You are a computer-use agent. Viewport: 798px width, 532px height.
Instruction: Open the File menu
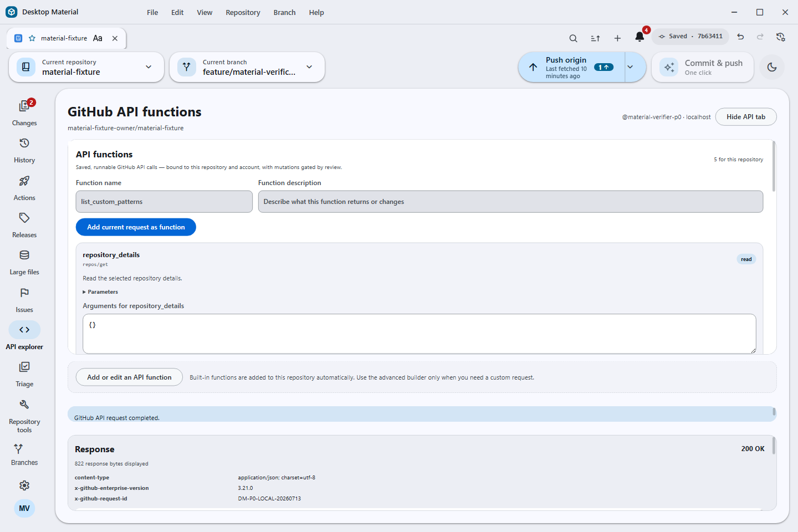tap(152, 12)
